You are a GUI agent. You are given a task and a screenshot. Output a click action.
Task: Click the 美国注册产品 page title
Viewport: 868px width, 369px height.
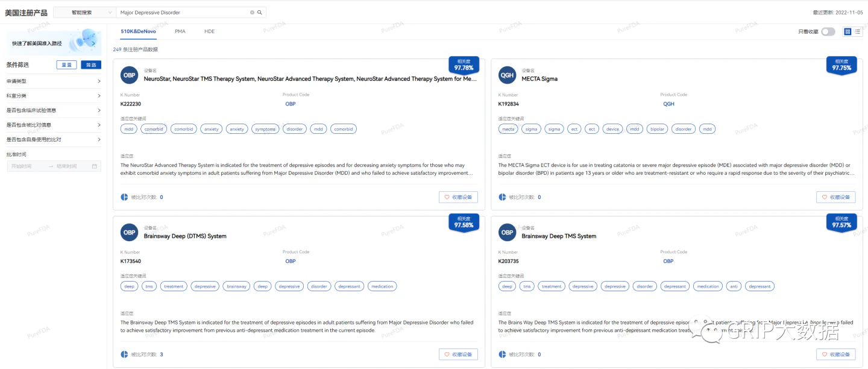click(26, 13)
